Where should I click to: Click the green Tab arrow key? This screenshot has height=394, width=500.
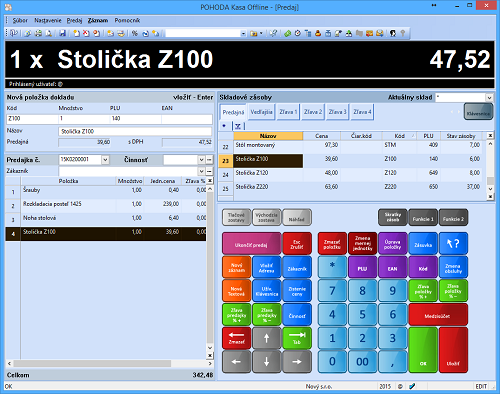[297, 338]
